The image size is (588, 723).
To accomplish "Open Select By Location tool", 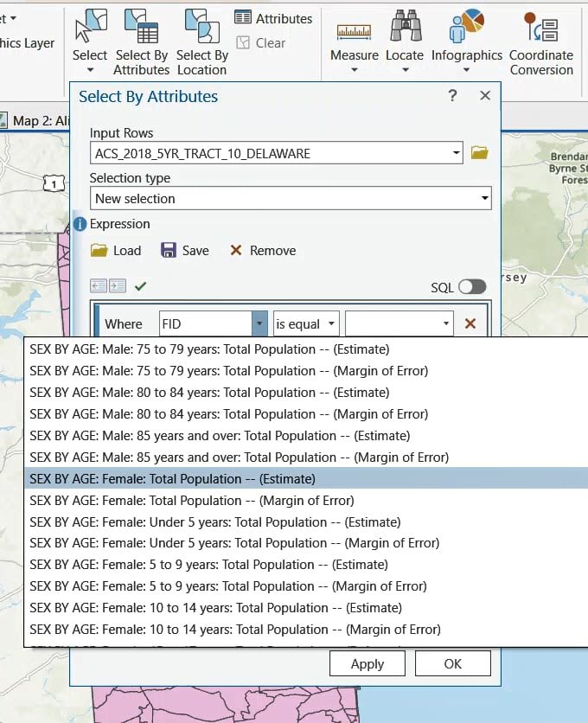I will (x=202, y=42).
